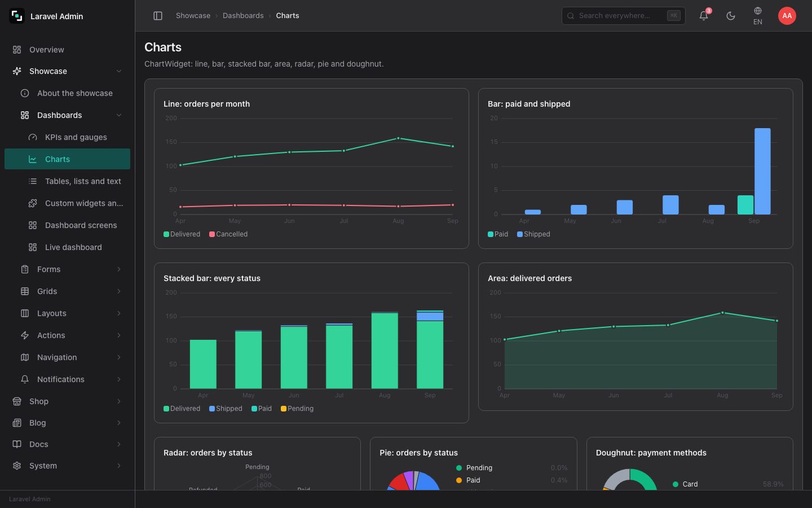Switch theme using the moon icon
Image resolution: width=812 pixels, height=508 pixels.
pyautogui.click(x=731, y=16)
